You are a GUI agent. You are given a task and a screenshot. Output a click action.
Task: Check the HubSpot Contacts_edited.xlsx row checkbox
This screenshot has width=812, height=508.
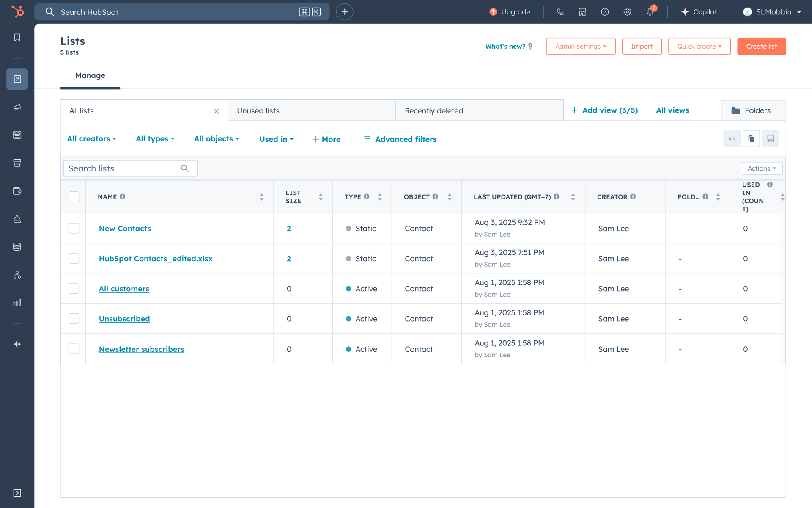(74, 258)
